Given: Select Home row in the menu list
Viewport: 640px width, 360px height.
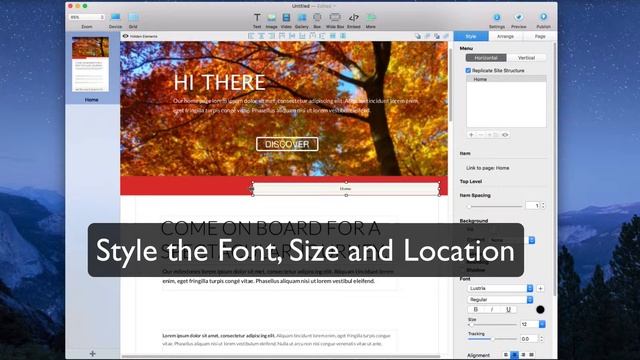Looking at the screenshot, I should [506, 79].
